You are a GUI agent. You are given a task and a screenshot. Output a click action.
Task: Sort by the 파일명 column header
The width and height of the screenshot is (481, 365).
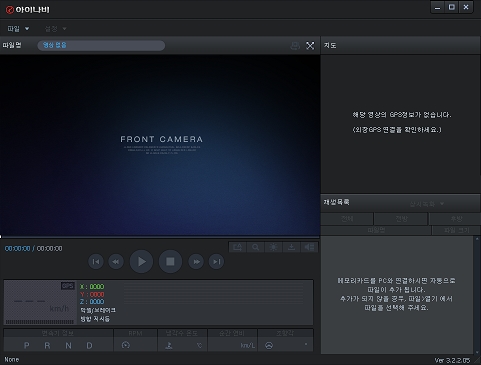click(376, 230)
